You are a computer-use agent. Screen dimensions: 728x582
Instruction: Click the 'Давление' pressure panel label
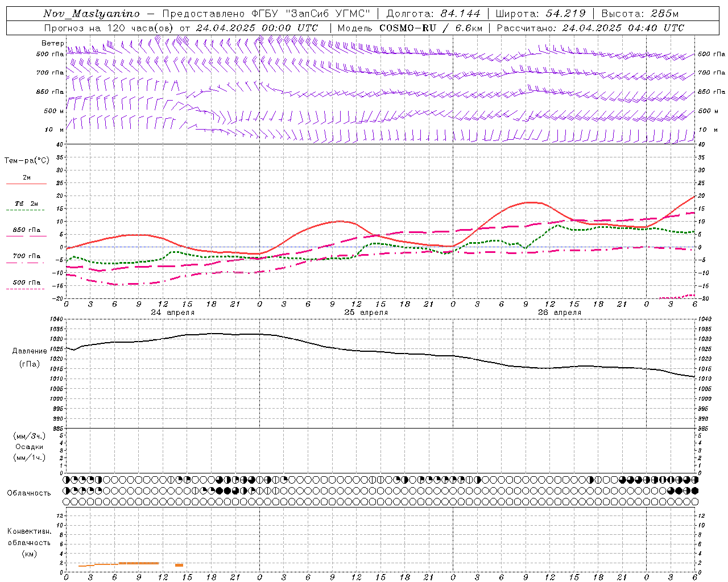tap(30, 351)
